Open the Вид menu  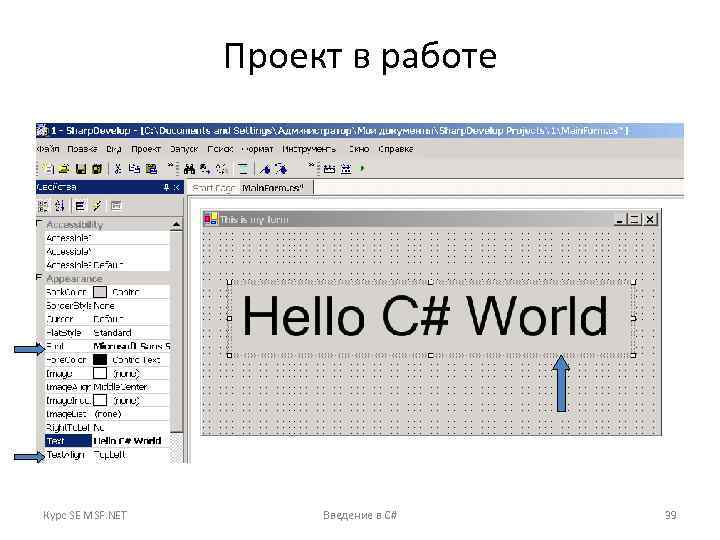pos(113,149)
